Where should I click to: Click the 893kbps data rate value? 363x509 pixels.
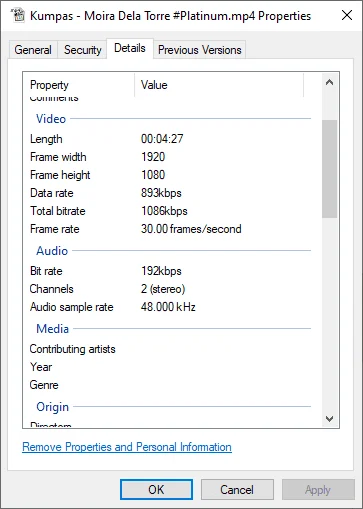click(161, 193)
